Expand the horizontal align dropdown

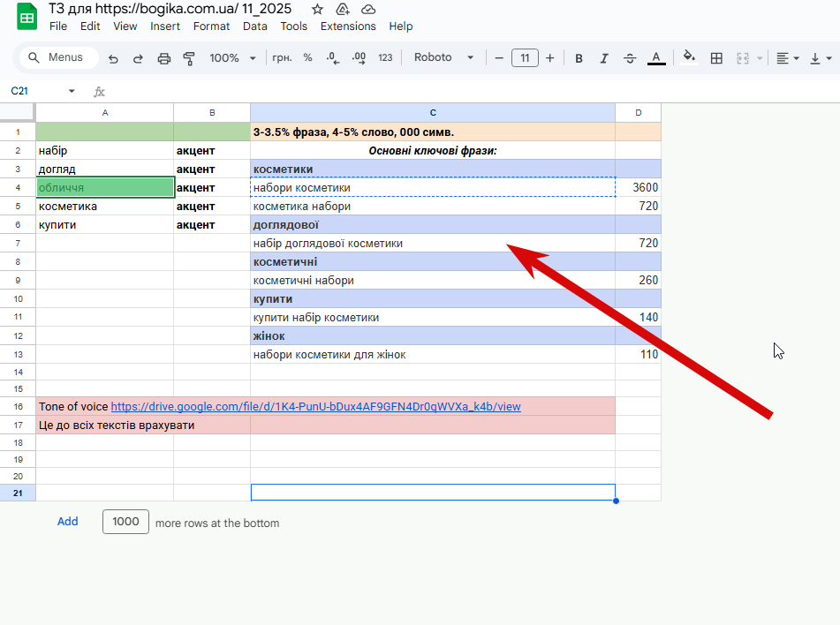point(787,58)
